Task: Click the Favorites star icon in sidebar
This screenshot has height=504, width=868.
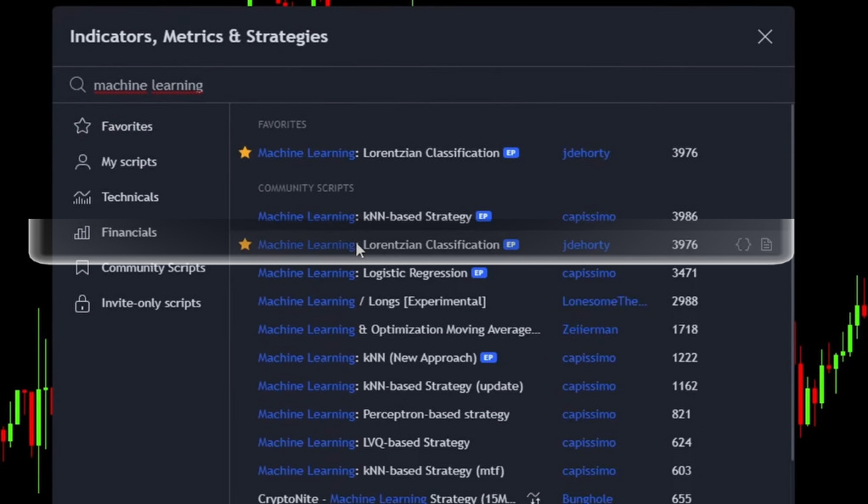Action: point(82,126)
